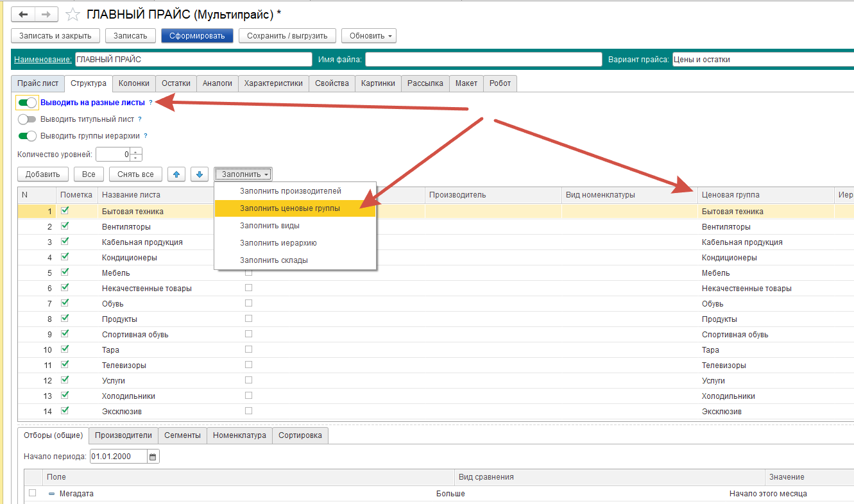Uncheck the Телевизоры row mark
854x504 pixels.
65,364
